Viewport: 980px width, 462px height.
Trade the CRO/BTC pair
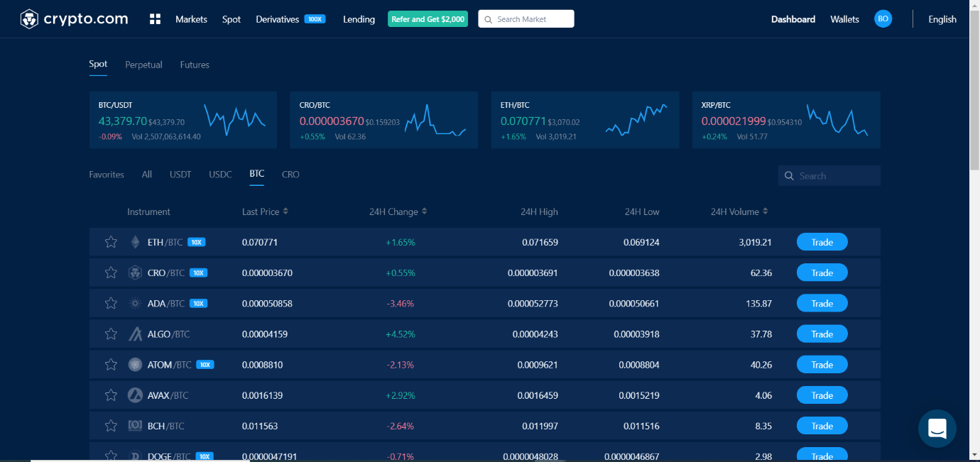click(822, 273)
